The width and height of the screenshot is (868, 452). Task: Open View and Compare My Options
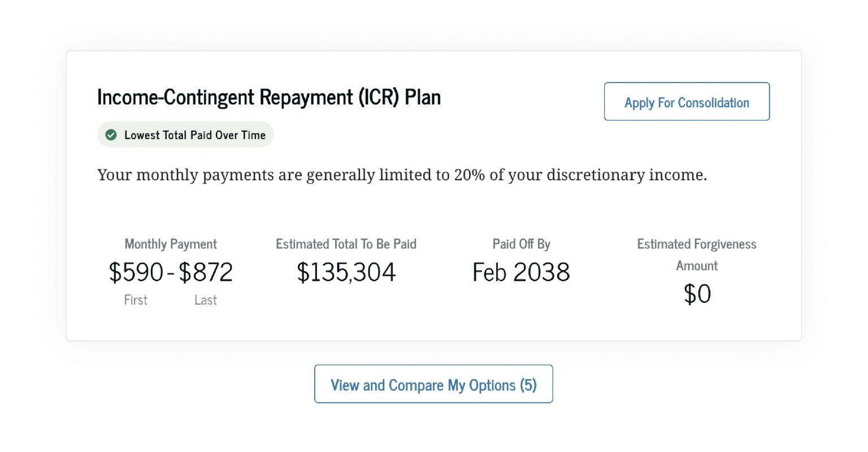pos(433,385)
